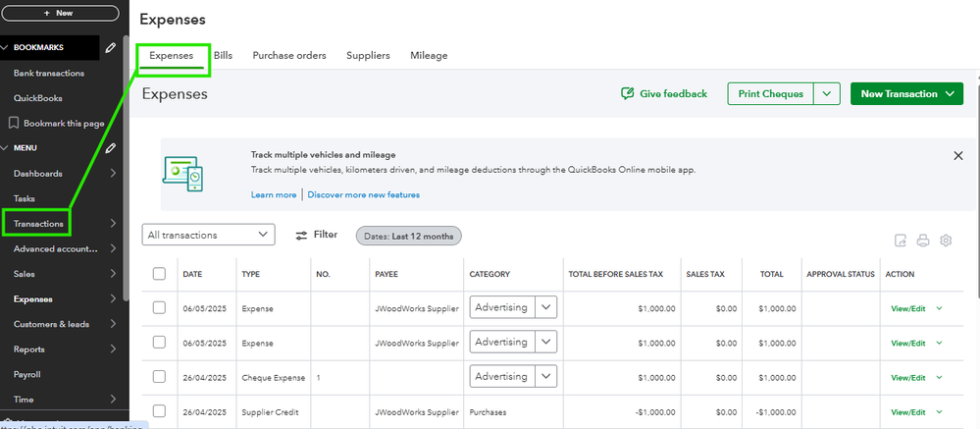Image resolution: width=980 pixels, height=429 pixels.
Task: Click the export icon above the table
Action: 901,241
